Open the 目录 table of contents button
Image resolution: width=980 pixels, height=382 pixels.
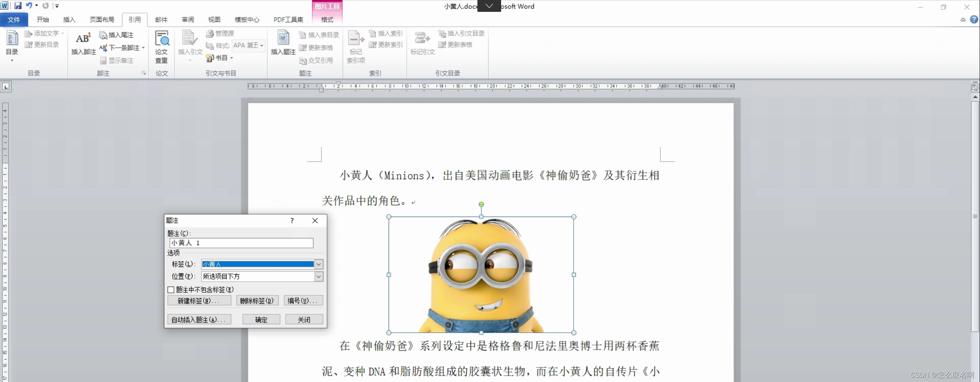pos(12,46)
